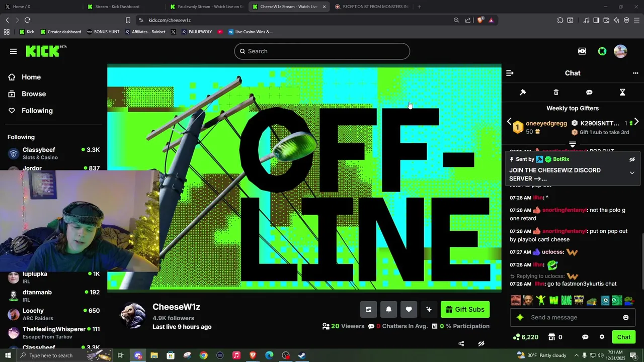Click the hourglass slow mode icon
This screenshot has width=644, height=362.
point(622,93)
